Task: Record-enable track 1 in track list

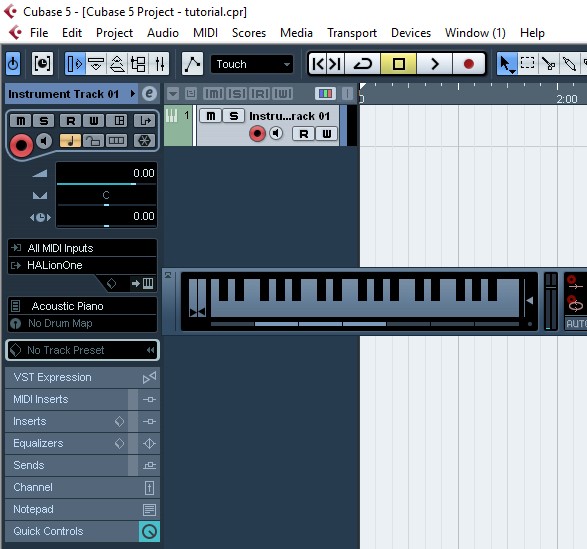Action: coord(257,134)
